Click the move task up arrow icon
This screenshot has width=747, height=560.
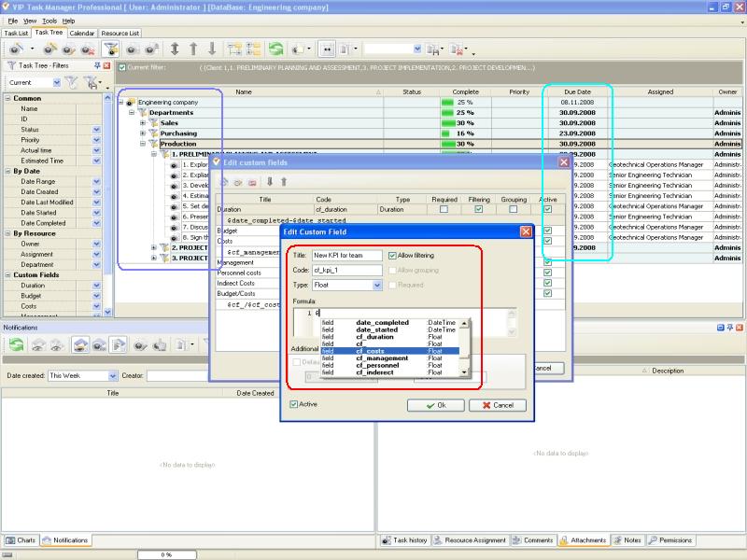tap(193, 49)
